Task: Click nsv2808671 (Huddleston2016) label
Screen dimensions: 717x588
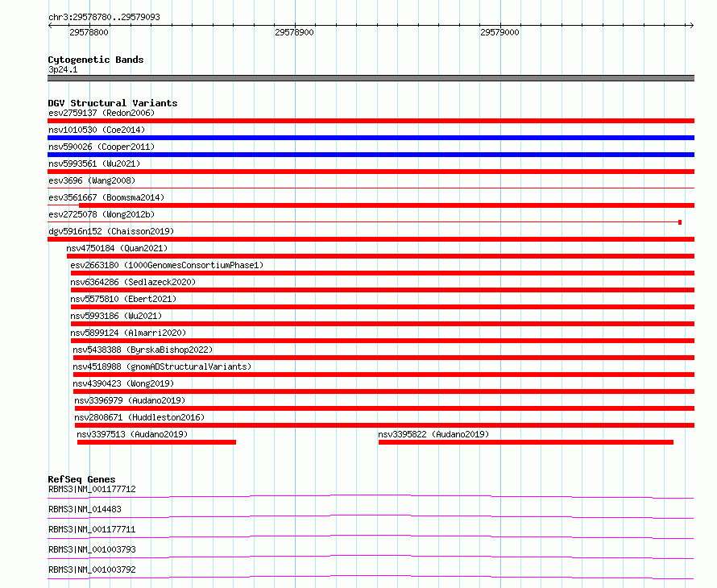Action: click(139, 417)
